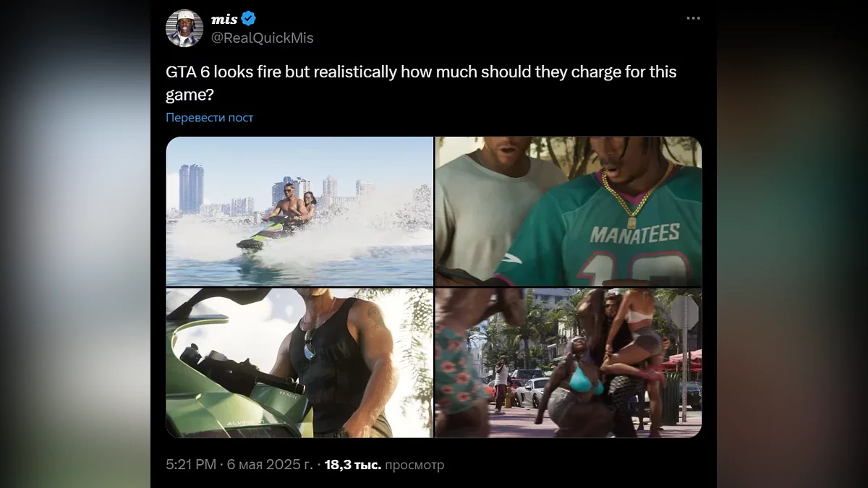Open the green motorcycle image

coord(299,363)
